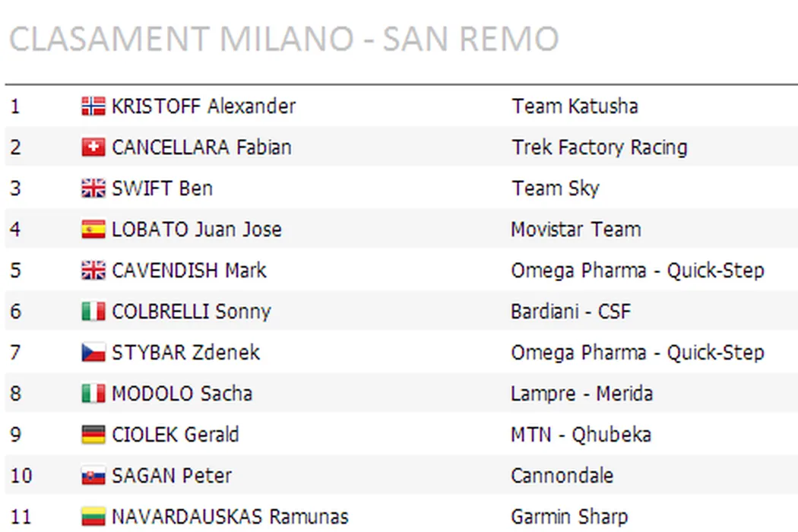
Task: Click the Czech flag beside STYBAR Zdenek
Action: [x=93, y=353]
